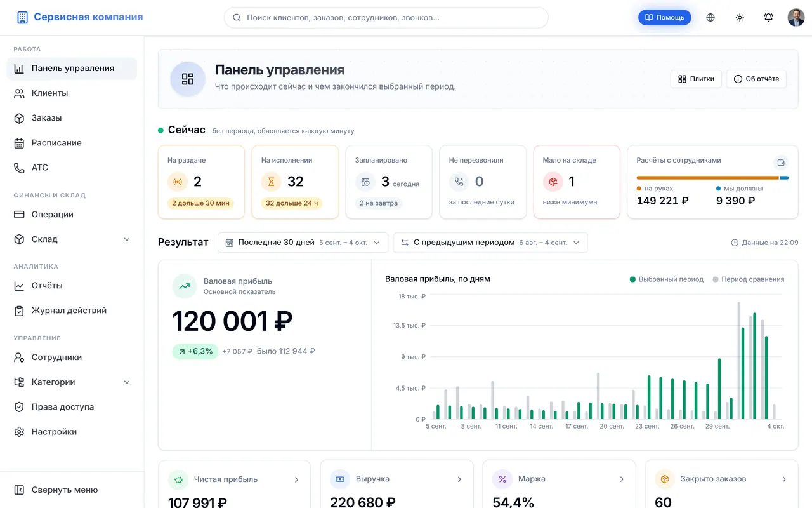
Task: Open the С предыдущим периодом comparison dropdown
Action: (490, 243)
